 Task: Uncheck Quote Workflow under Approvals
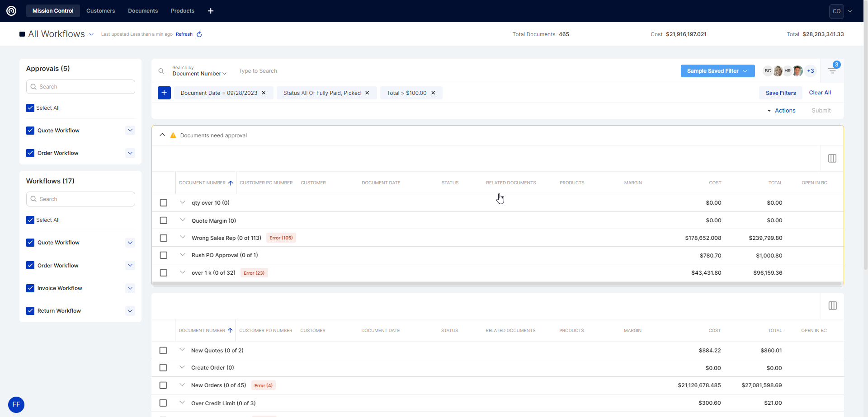(x=30, y=131)
